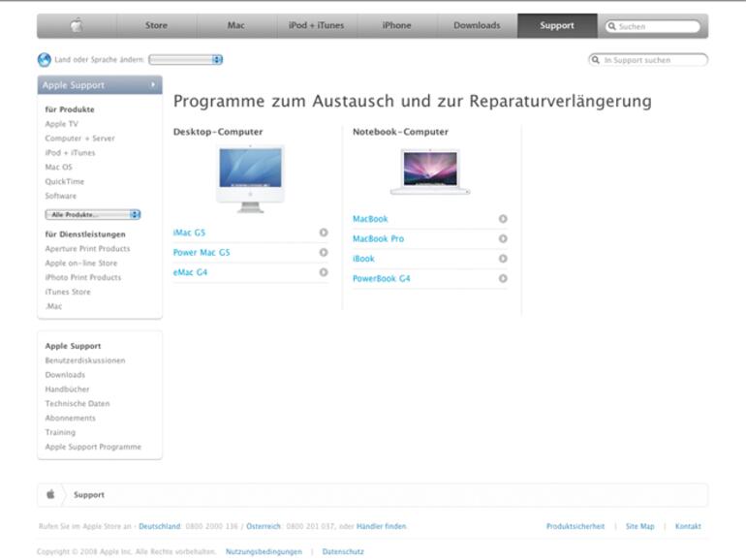
Task: Expand the Apple Support sidebar header arrow
Action: point(153,84)
